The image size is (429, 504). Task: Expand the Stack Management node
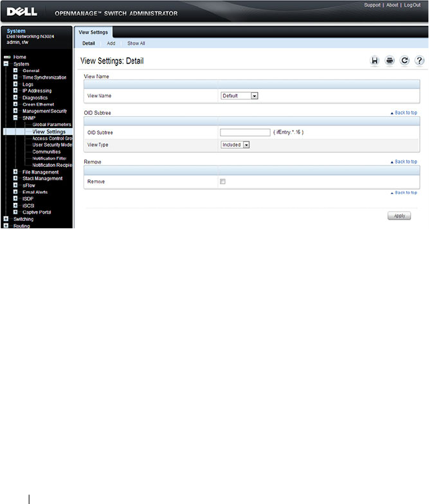(x=15, y=178)
